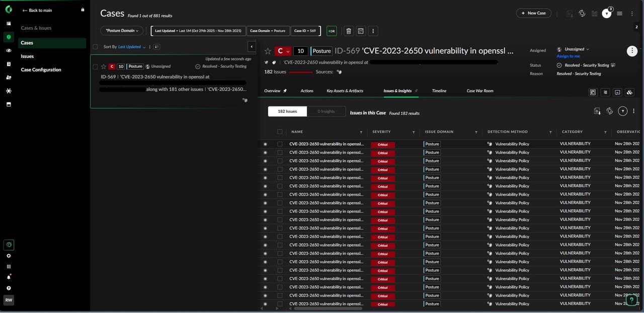Viewport: 644px width, 313px height.
Task: Switch to the Timeline tab
Action: coord(439,91)
